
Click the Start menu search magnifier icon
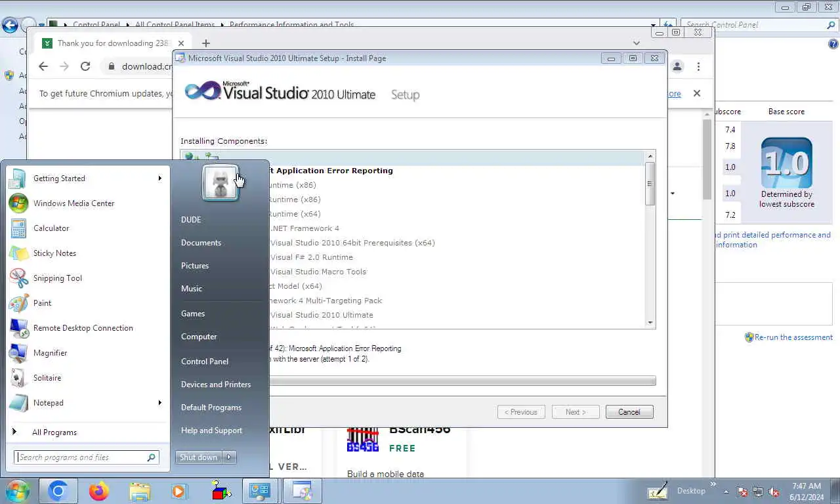(152, 457)
